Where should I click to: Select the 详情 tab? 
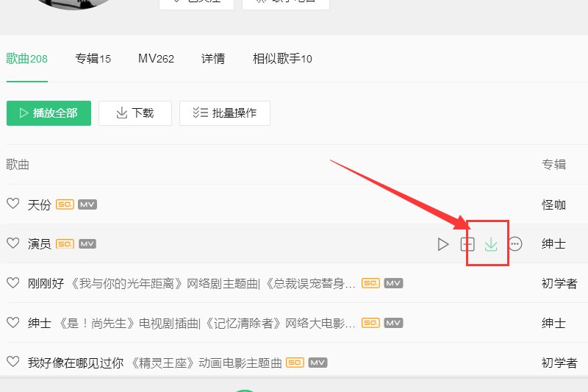click(213, 59)
